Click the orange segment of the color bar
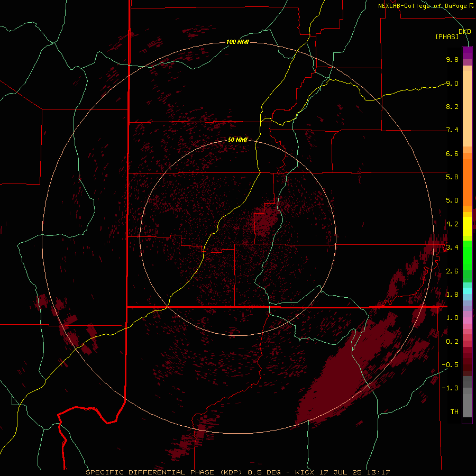Image resolution: width=476 pixels, height=476 pixels. (x=467, y=183)
